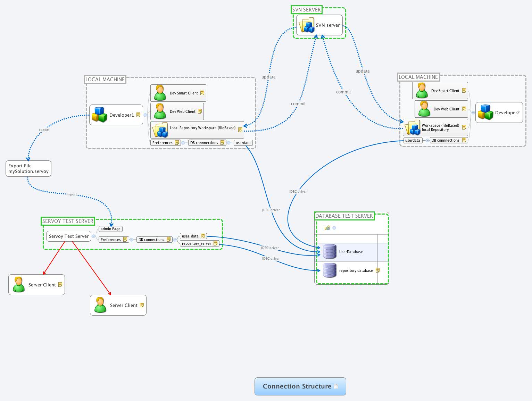Toggle the minus control next to Developer1
The height and width of the screenshot is (401, 532).
tap(146, 115)
